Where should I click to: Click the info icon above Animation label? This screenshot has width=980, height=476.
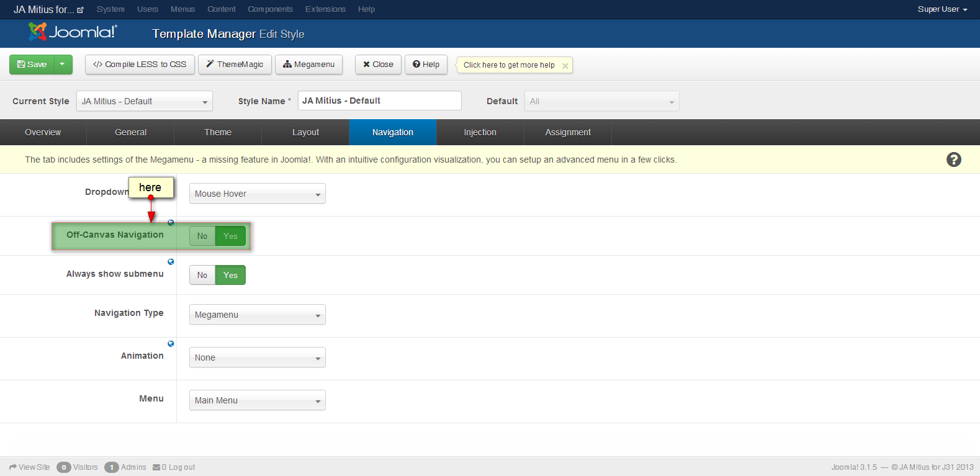click(171, 344)
